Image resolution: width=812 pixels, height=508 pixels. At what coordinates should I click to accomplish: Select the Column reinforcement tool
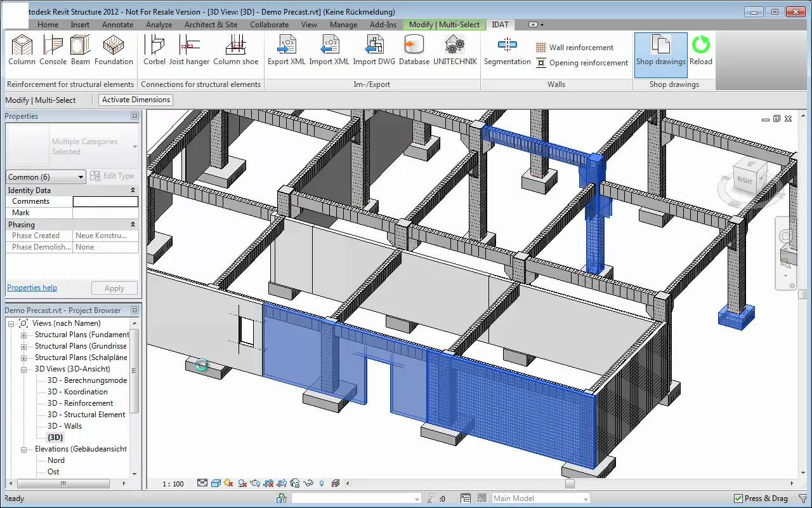pos(22,50)
